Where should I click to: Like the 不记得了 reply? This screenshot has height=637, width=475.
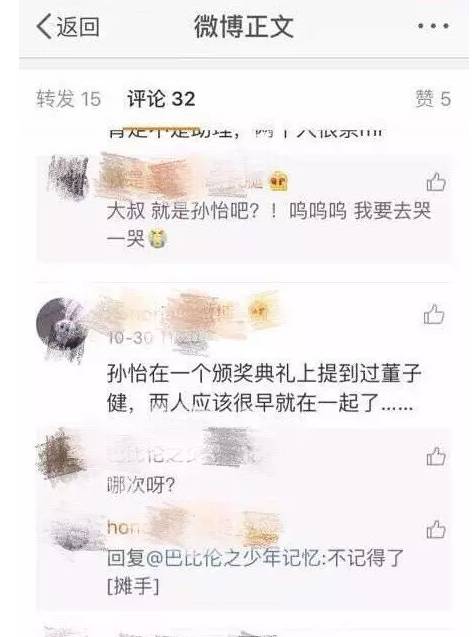(436, 529)
